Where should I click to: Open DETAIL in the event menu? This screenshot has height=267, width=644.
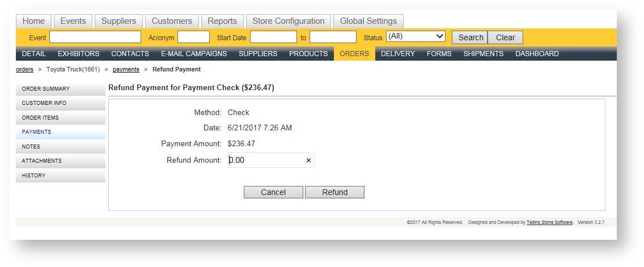pyautogui.click(x=33, y=54)
